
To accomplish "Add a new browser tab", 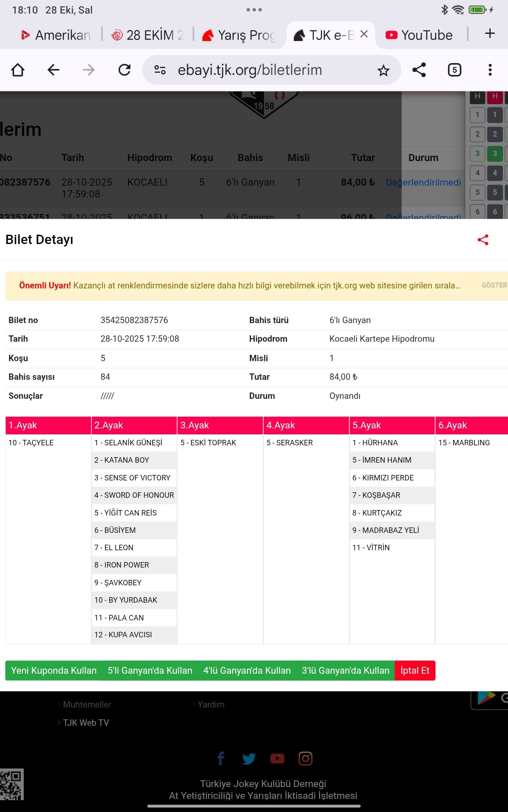I will (489, 34).
